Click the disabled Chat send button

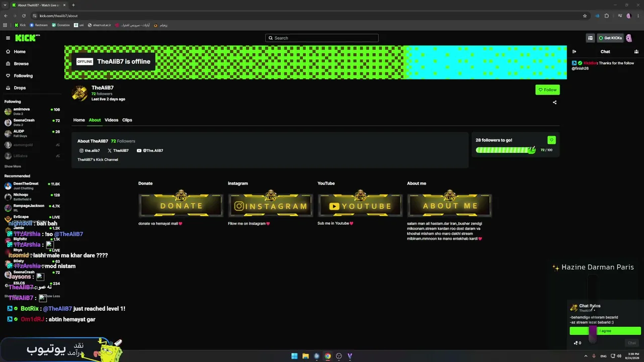(632, 343)
